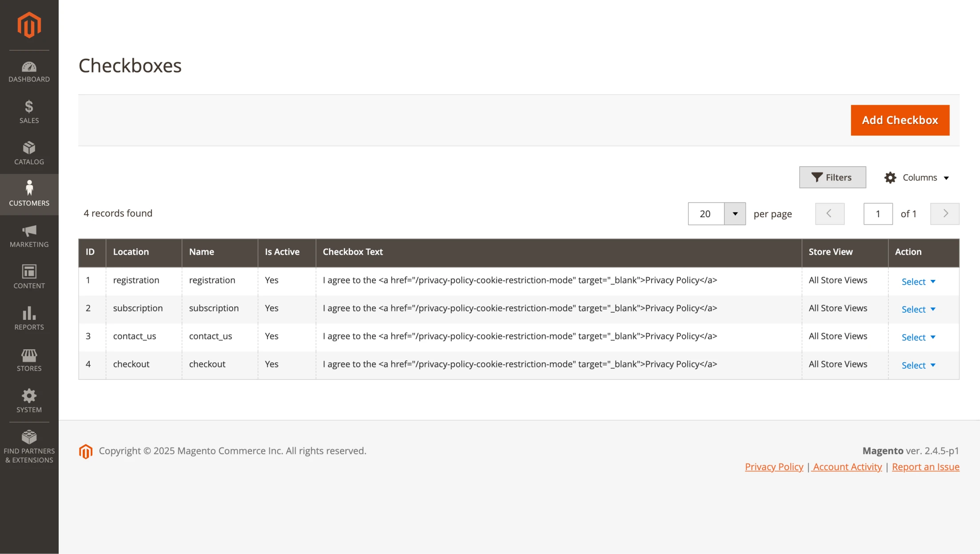Click the Columns gear icon

[x=890, y=177]
